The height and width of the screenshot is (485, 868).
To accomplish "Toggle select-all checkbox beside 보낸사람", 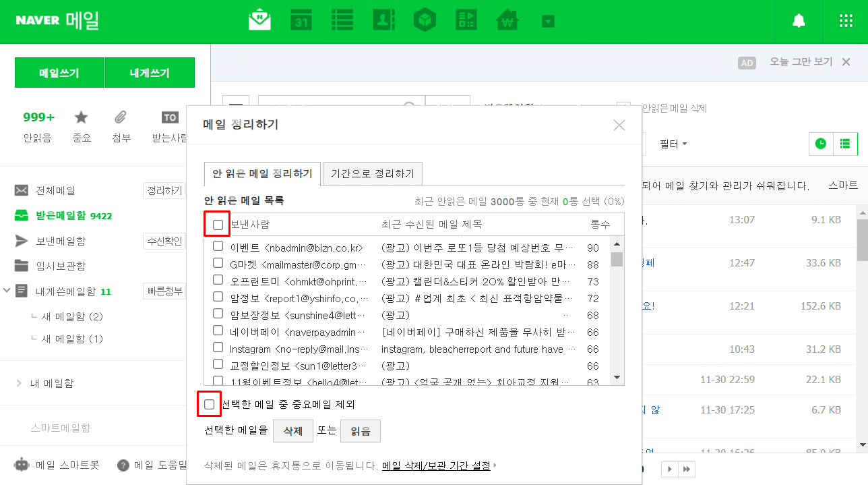I will tap(218, 225).
